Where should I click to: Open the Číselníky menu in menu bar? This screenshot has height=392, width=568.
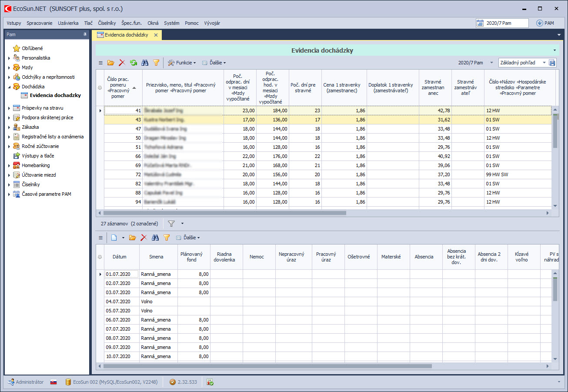107,23
